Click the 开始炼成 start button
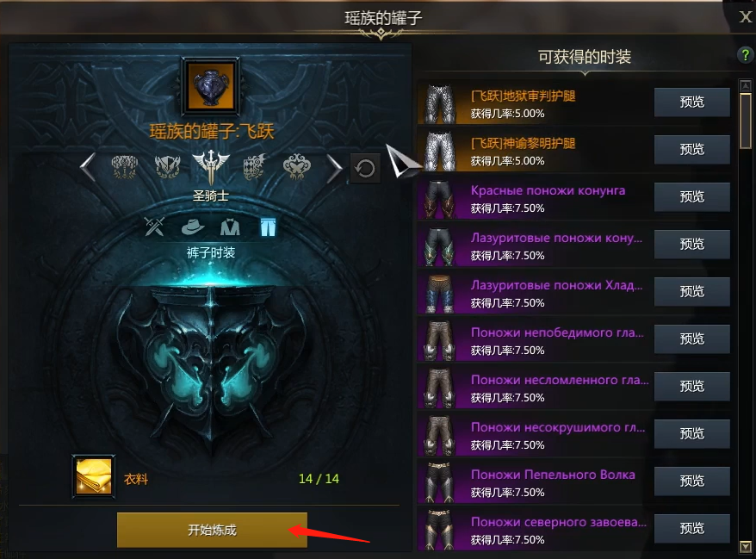756x559 pixels. 212,530
